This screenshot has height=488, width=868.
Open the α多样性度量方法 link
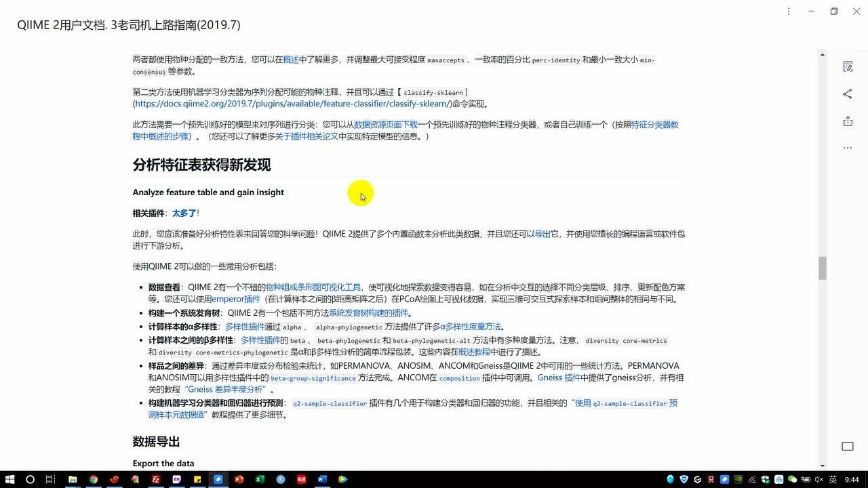[471, 327]
